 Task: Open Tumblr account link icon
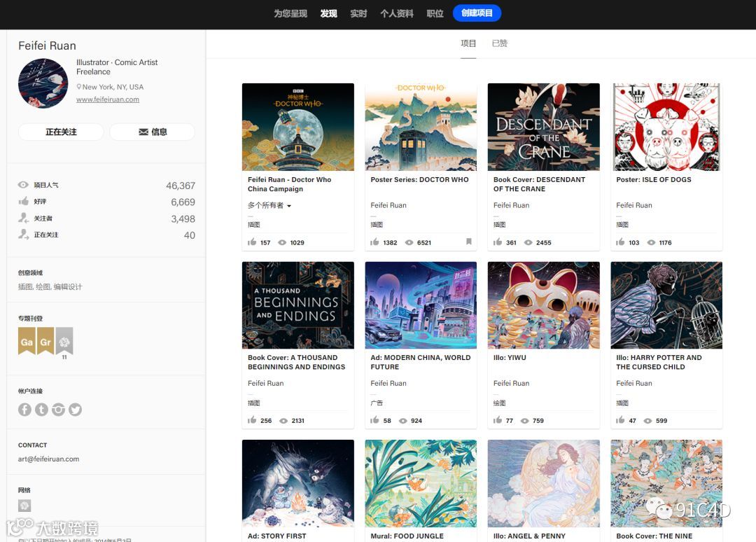(41, 410)
